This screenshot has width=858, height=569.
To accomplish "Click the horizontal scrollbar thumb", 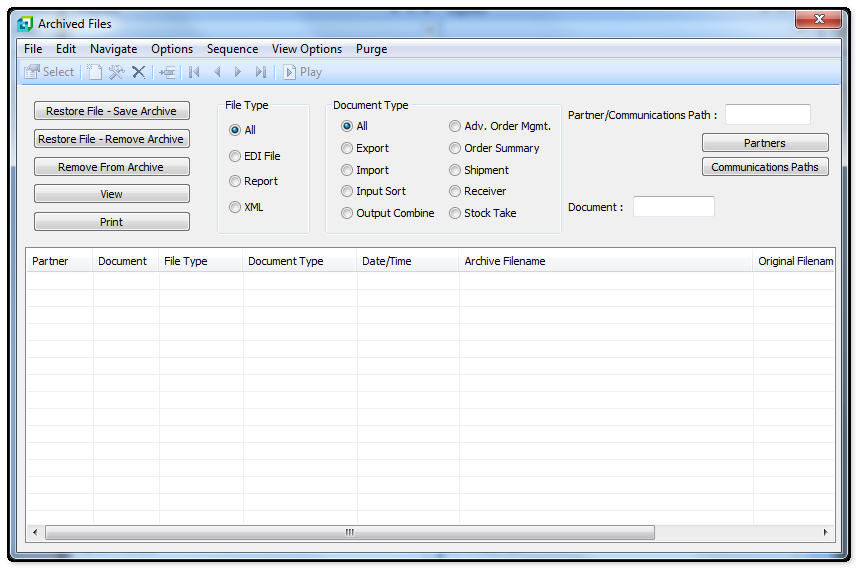I will point(349,532).
